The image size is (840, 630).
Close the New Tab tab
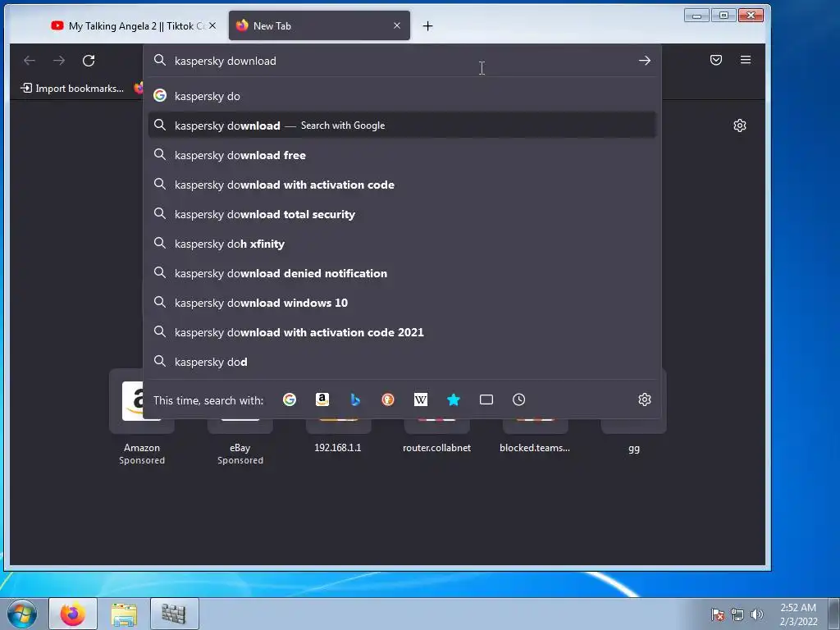tap(397, 25)
